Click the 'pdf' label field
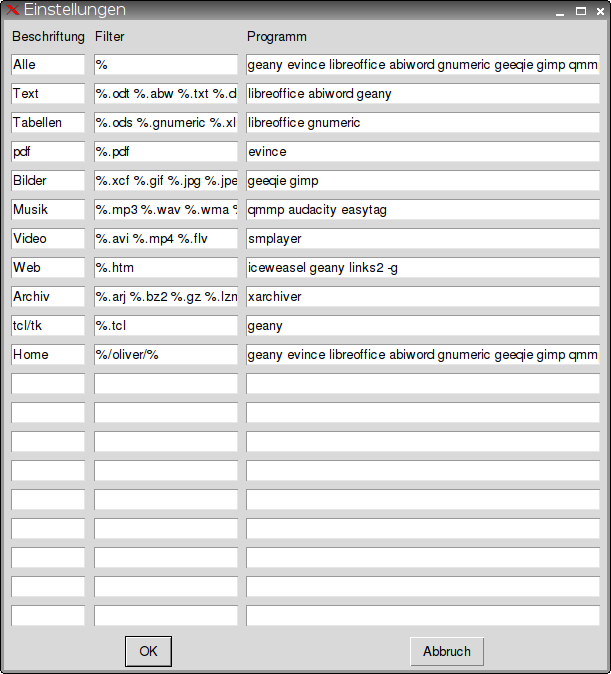 [x=48, y=151]
